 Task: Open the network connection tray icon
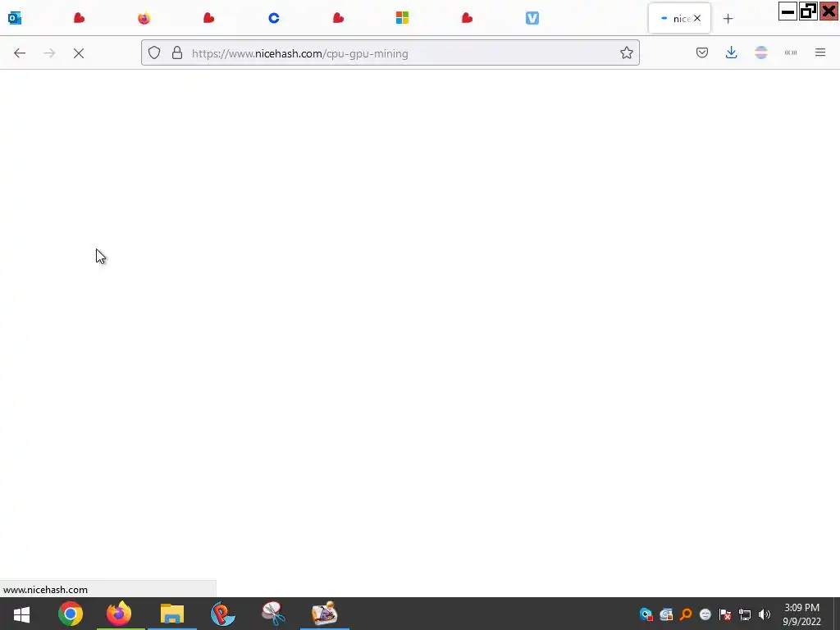(745, 614)
